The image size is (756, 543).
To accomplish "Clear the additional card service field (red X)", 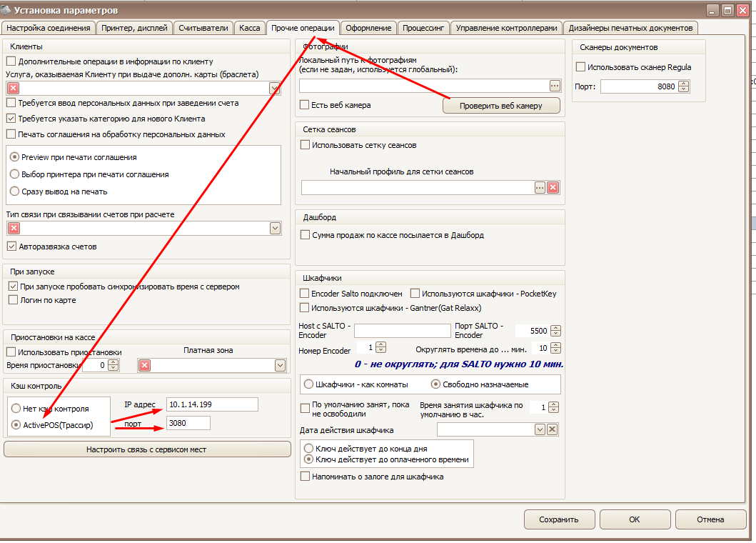I will (x=14, y=88).
